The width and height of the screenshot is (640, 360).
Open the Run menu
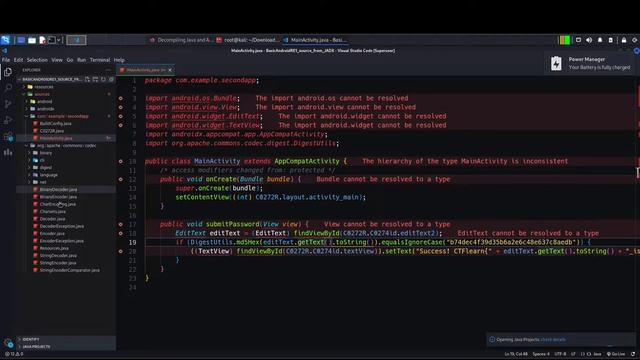[82, 60]
